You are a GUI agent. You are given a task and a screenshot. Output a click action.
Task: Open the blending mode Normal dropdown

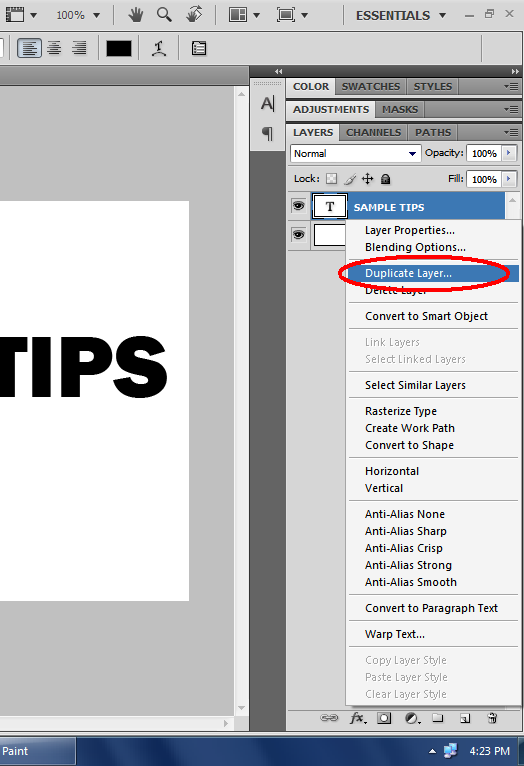356,153
